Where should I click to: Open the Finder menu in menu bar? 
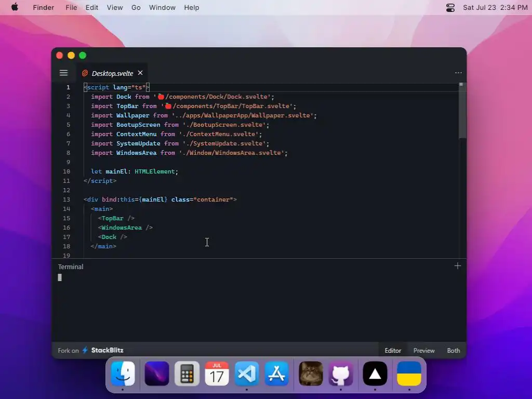44,7
